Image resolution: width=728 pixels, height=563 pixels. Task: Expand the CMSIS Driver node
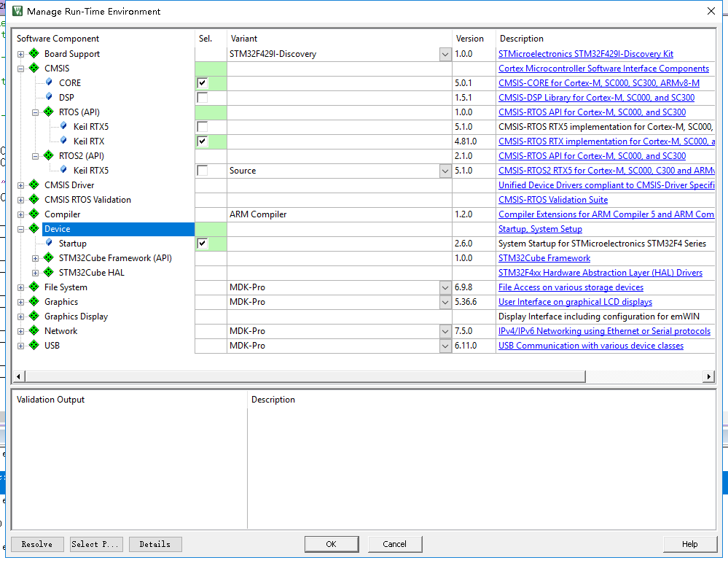20,185
